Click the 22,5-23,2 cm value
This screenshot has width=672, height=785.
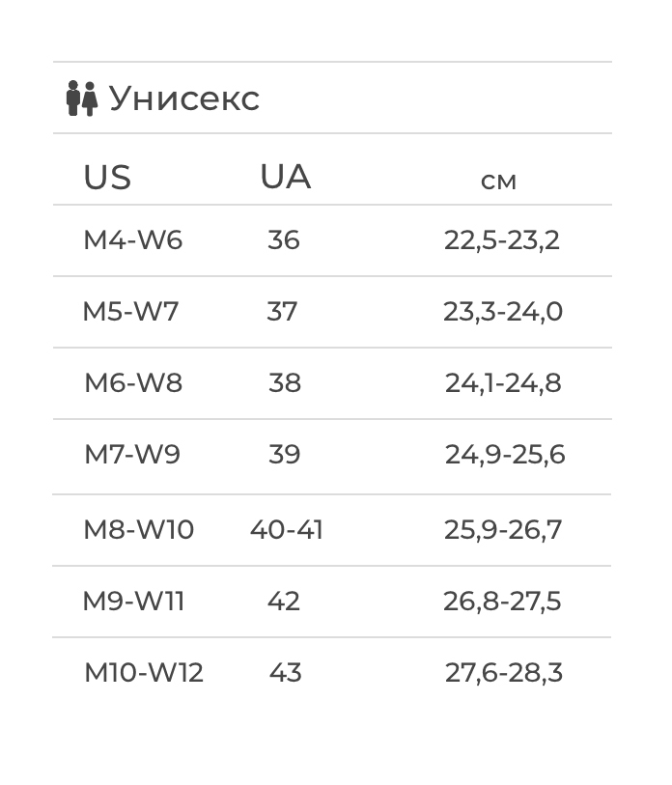click(502, 240)
